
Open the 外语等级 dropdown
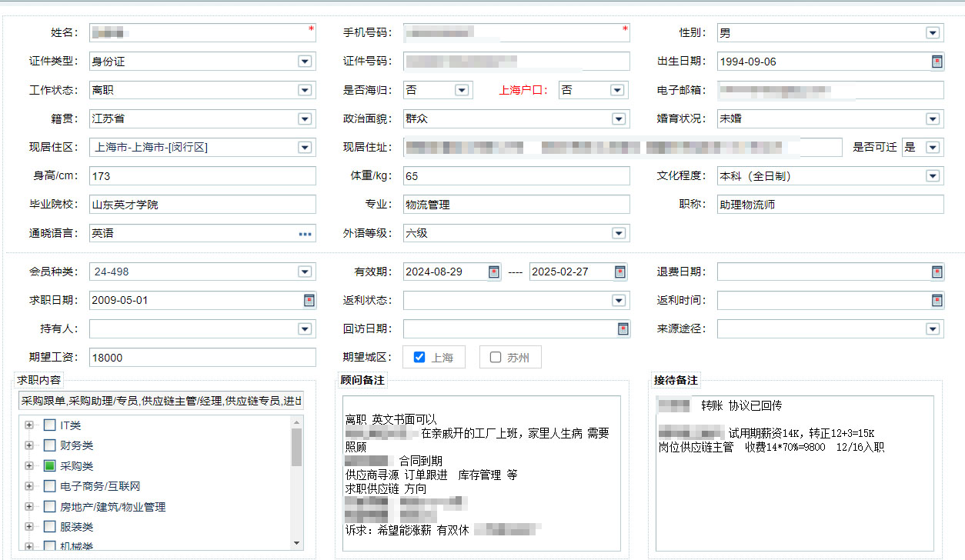pyautogui.click(x=619, y=233)
